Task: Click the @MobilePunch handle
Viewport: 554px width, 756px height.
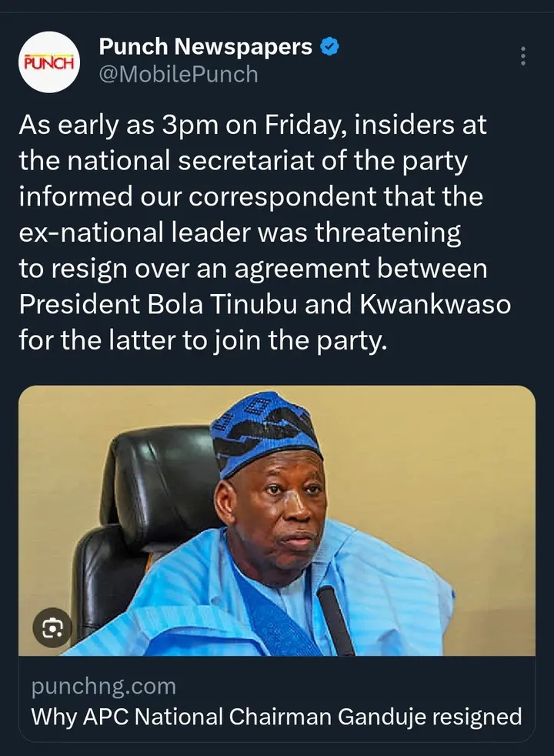Action: click(179, 74)
